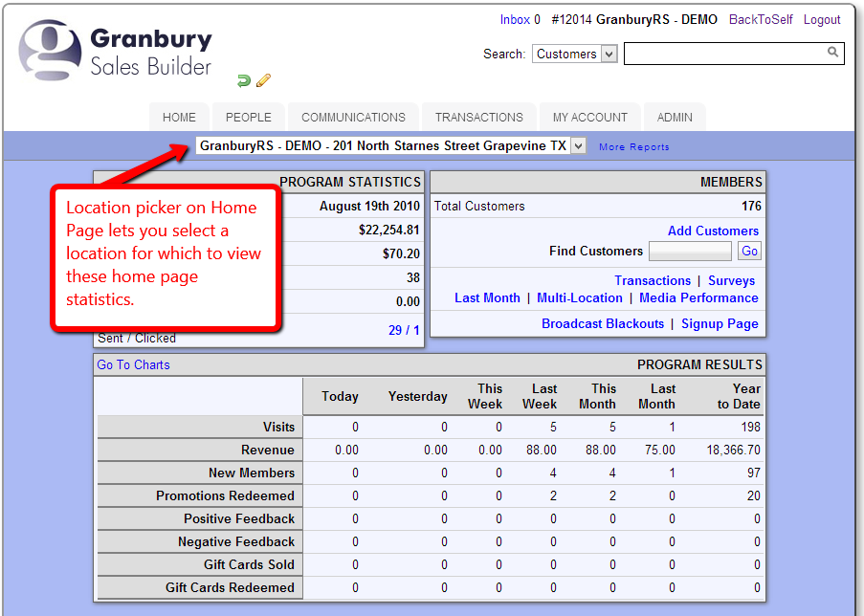Click the $22,254.81 statistic value

[x=389, y=230]
